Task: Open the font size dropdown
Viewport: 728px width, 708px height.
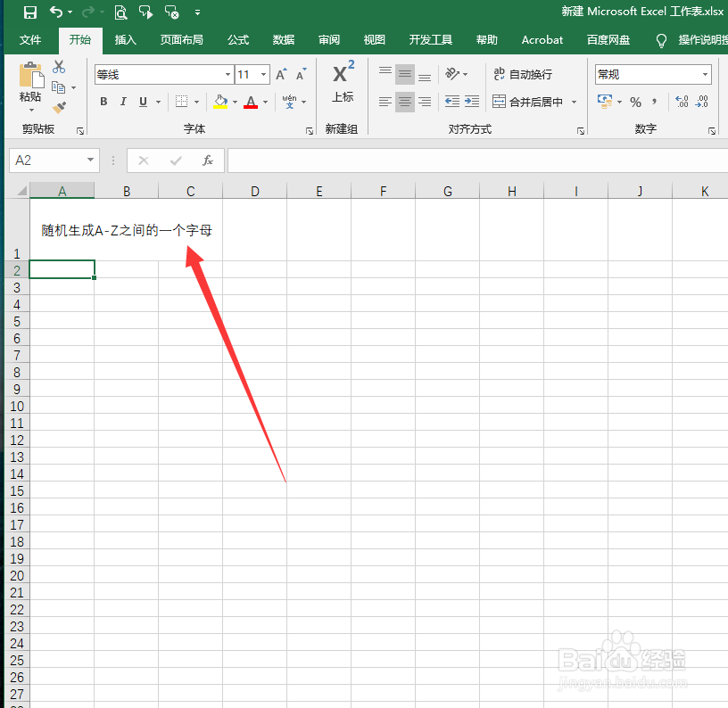Action: [261, 73]
